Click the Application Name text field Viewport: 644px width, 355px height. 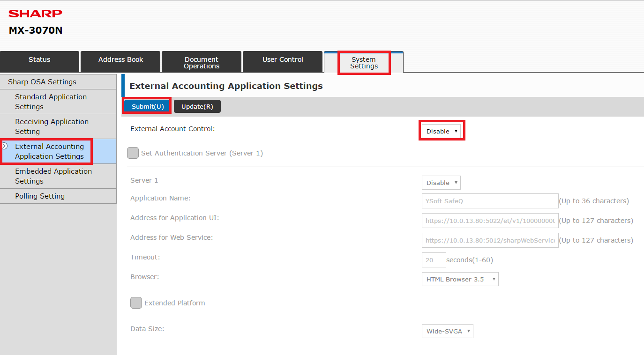(490, 201)
